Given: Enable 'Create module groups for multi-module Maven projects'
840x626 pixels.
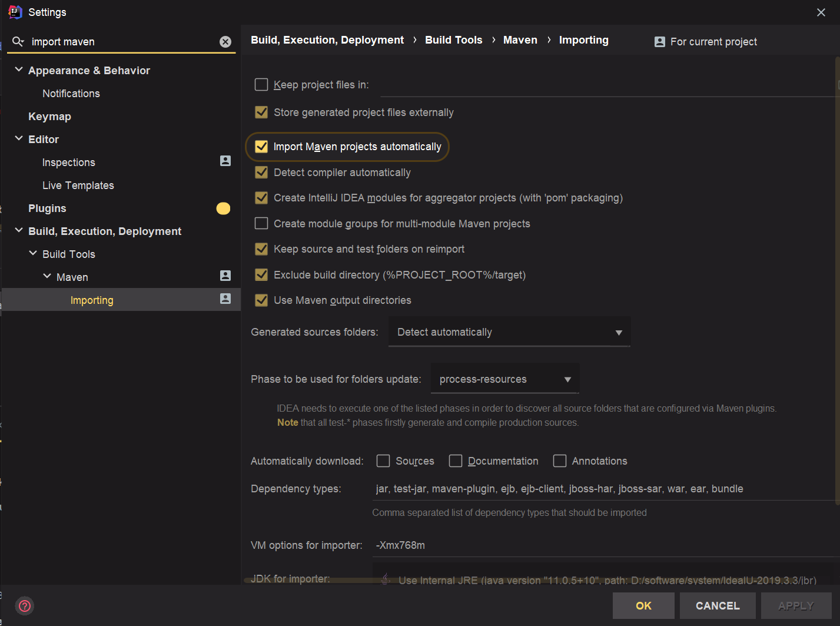Looking at the screenshot, I should (x=261, y=224).
